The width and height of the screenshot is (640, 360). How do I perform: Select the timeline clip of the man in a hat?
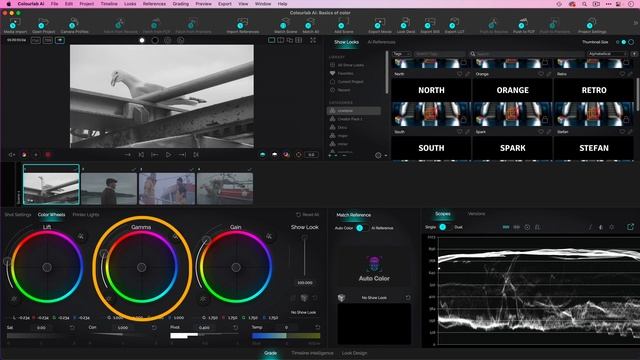pyautogui.click(x=109, y=188)
